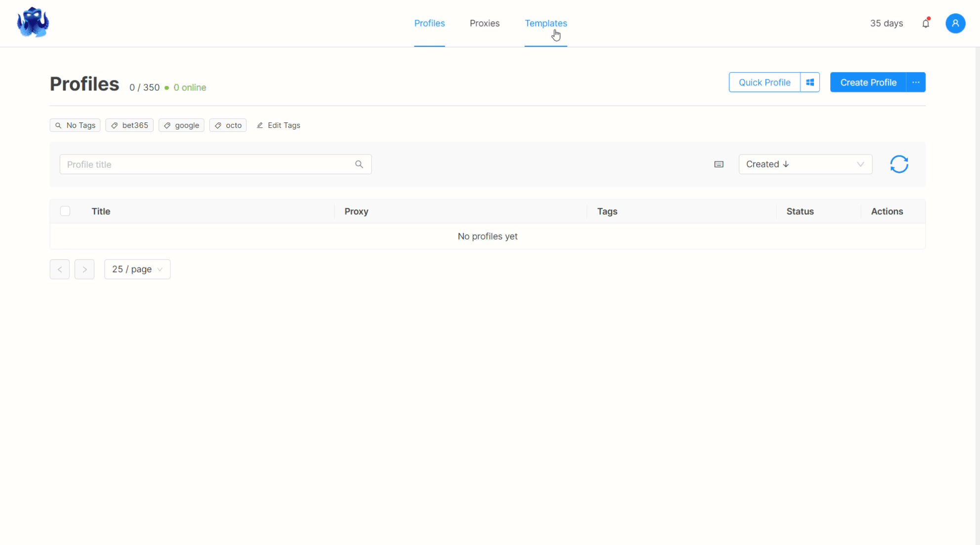Click the 0 online status text

(x=190, y=87)
